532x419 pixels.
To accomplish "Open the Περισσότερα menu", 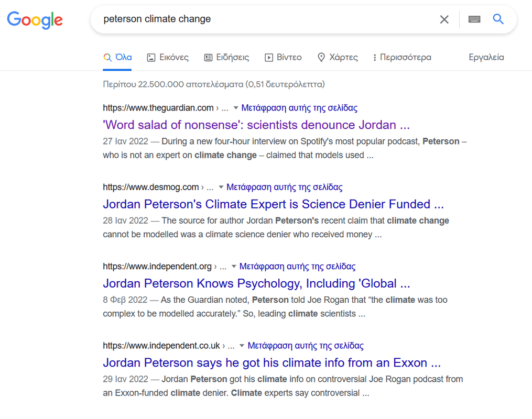I will (x=402, y=57).
